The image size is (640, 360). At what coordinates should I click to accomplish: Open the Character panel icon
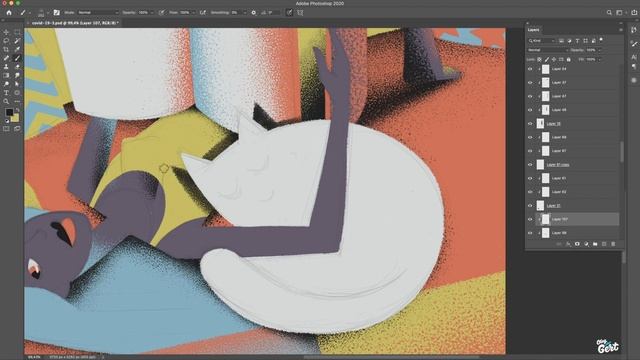coord(634,57)
